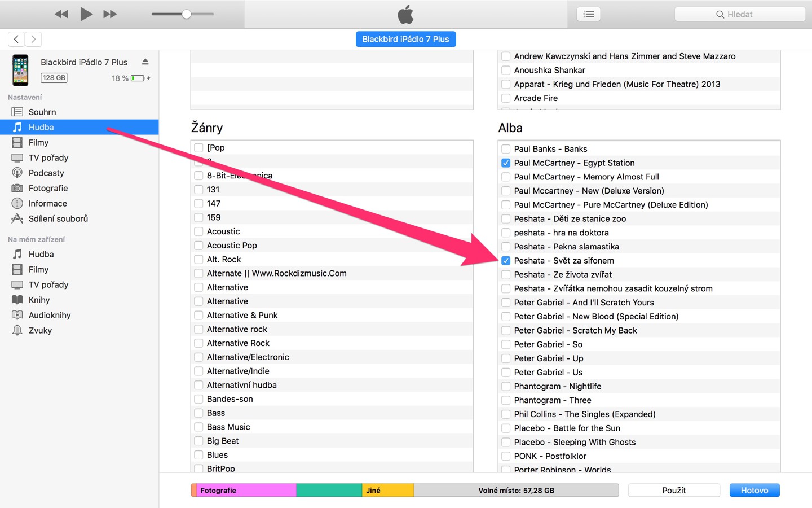Open Souhrn in the settings sidebar
Screen dimensions: 812x508
[x=79, y=112]
